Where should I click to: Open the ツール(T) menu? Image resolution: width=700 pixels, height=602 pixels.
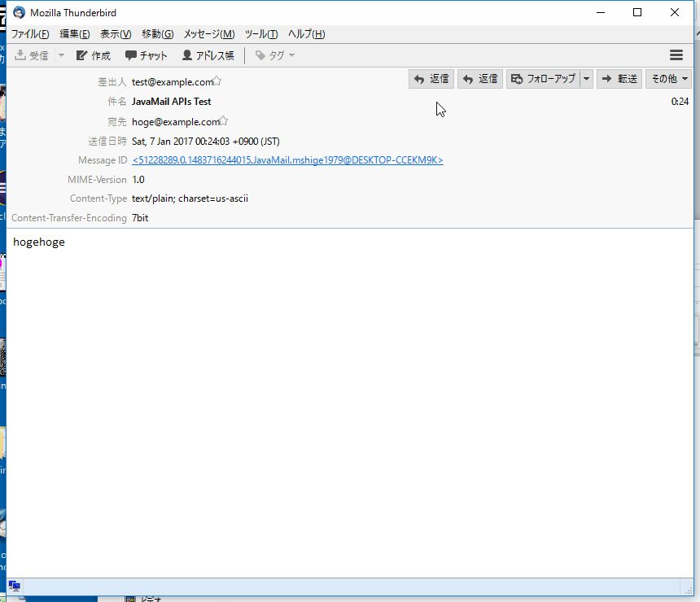(x=261, y=34)
